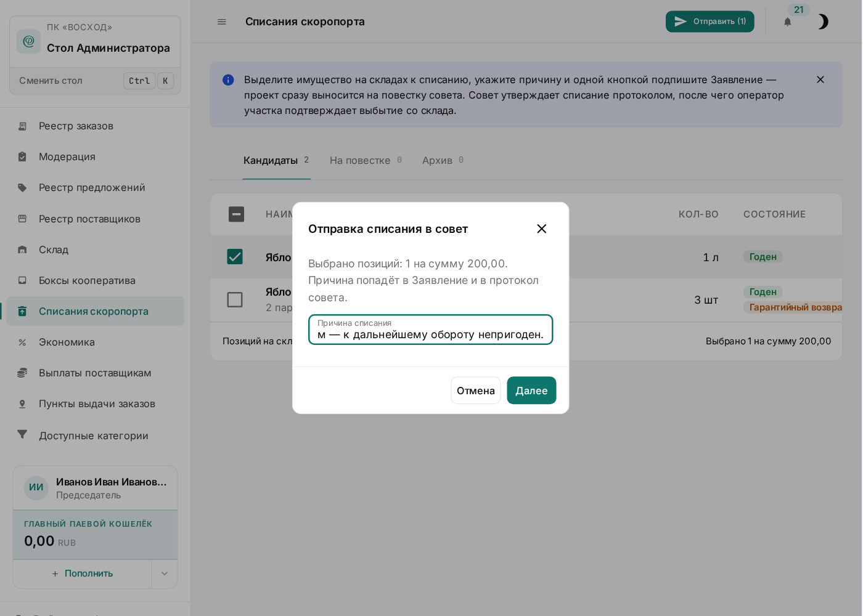Switch to the 'Архив' tab

(x=443, y=160)
